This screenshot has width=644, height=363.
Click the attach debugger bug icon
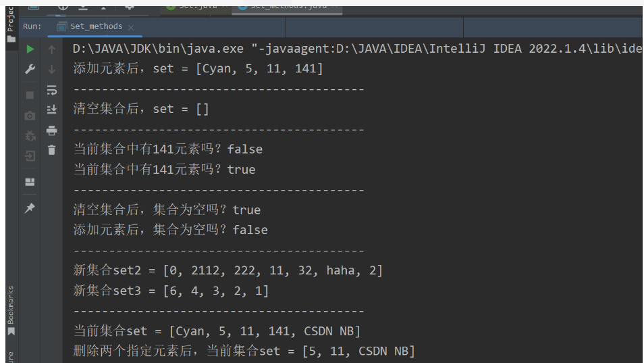click(30, 136)
